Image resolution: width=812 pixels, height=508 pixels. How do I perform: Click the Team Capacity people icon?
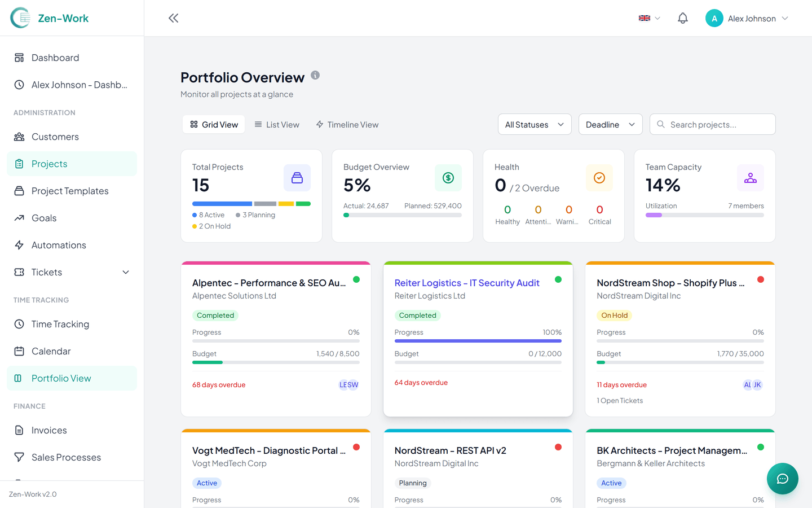751,178
